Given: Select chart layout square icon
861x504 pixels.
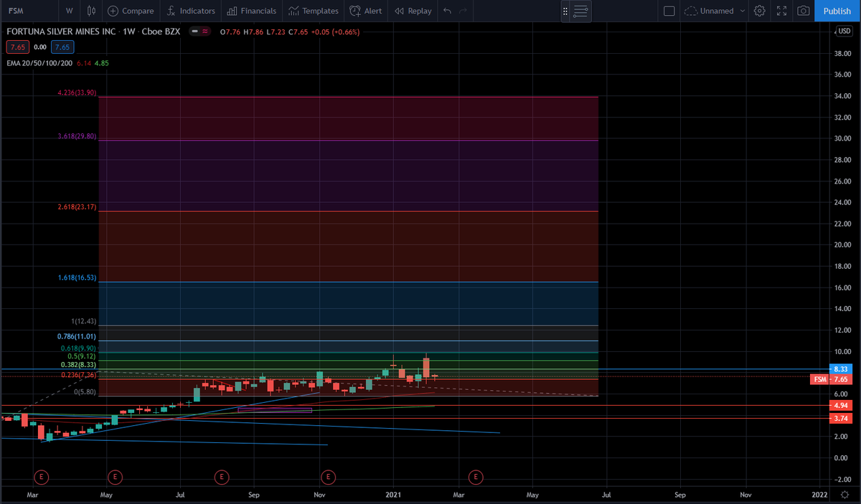Looking at the screenshot, I should click(x=669, y=11).
